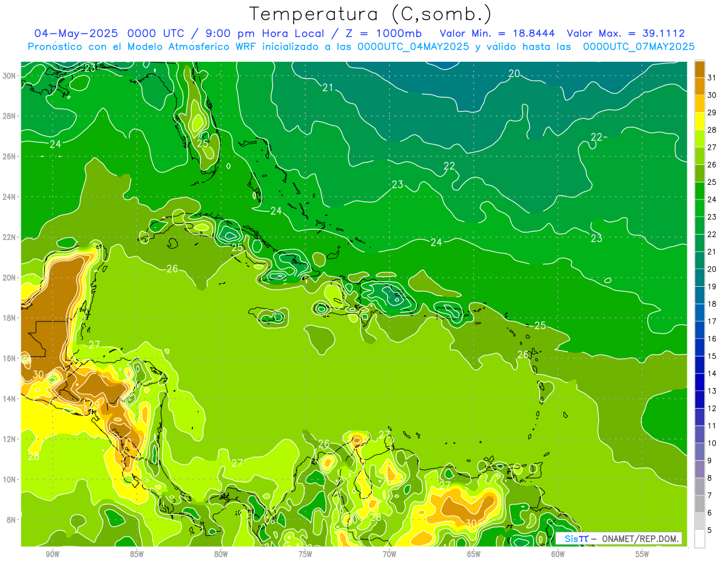728x562 pixels.
Task: Click the '8N' latitude axis label
Action: coord(12,520)
